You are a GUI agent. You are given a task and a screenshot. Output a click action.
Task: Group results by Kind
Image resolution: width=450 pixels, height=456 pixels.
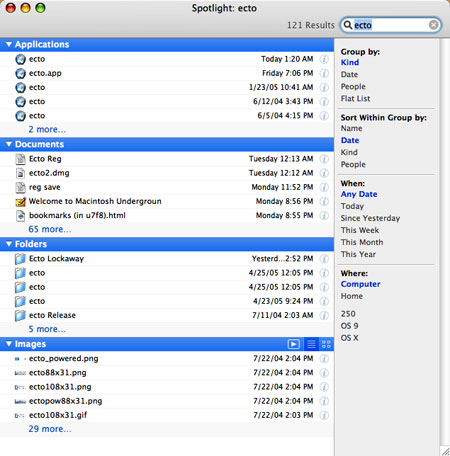350,62
